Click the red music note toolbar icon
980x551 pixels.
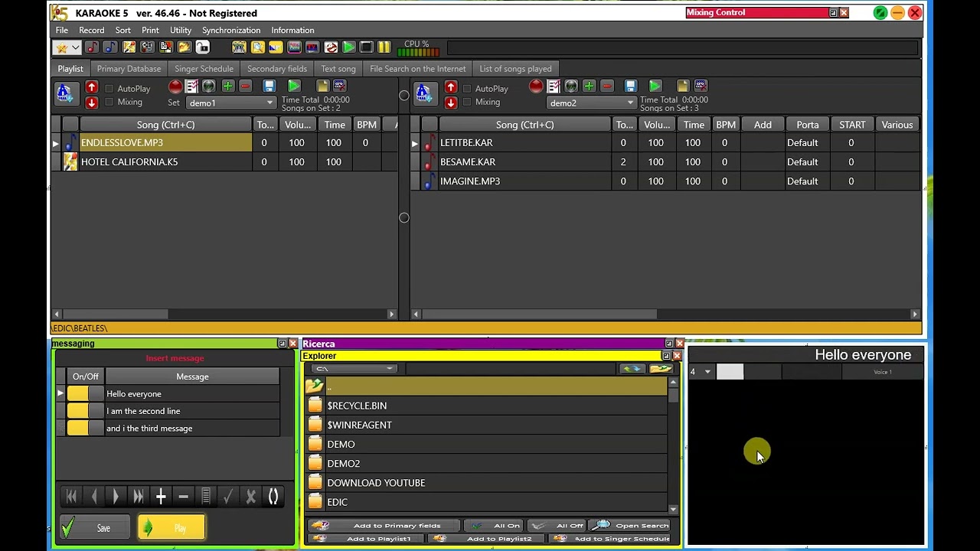(x=92, y=47)
